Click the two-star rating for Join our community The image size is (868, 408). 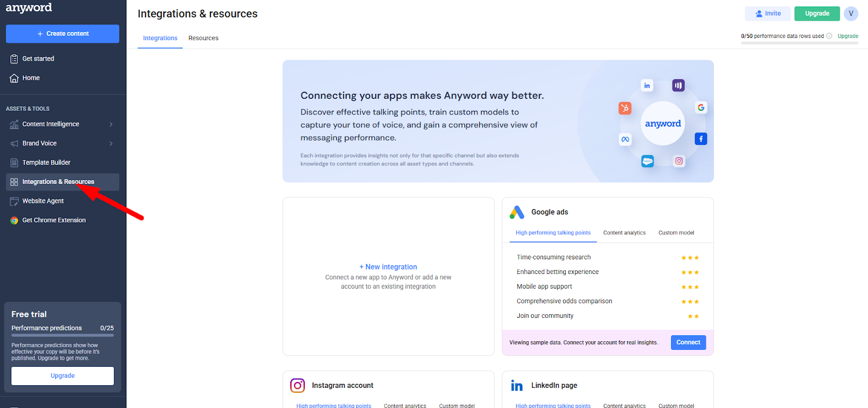point(693,317)
